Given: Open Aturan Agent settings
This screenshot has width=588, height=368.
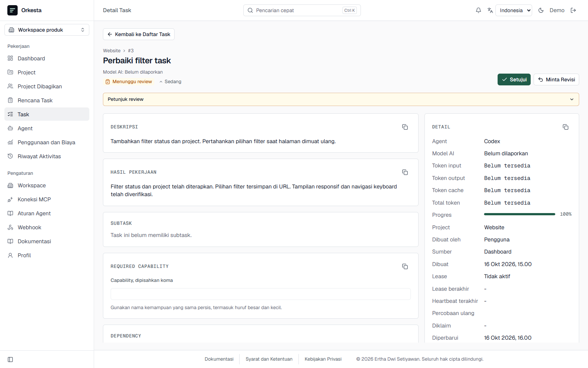Looking at the screenshot, I should pos(47,213).
